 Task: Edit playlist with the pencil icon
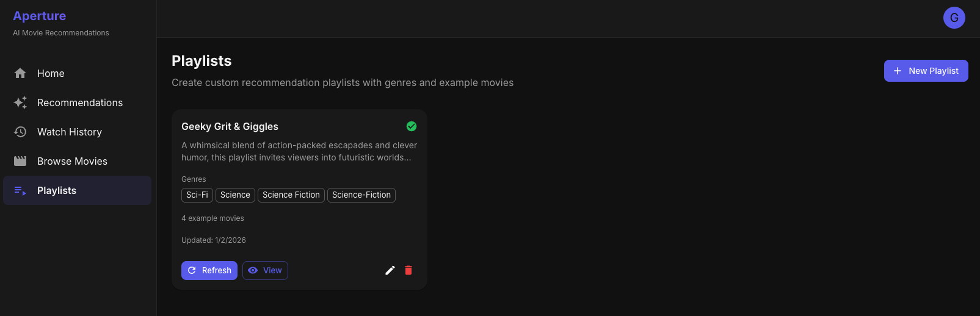[x=390, y=270]
